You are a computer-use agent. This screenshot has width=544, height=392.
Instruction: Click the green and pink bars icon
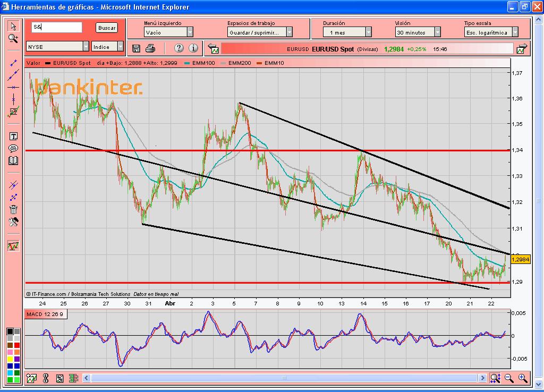click(x=73, y=378)
